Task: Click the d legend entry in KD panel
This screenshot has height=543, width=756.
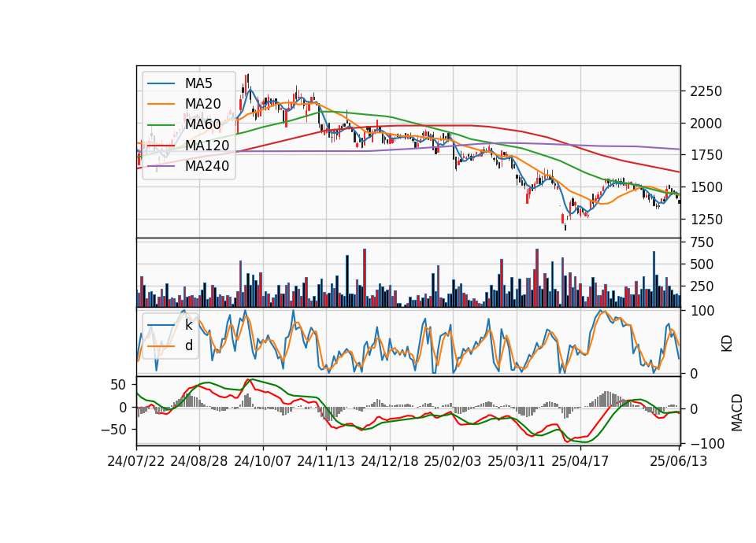Action: 188,345
